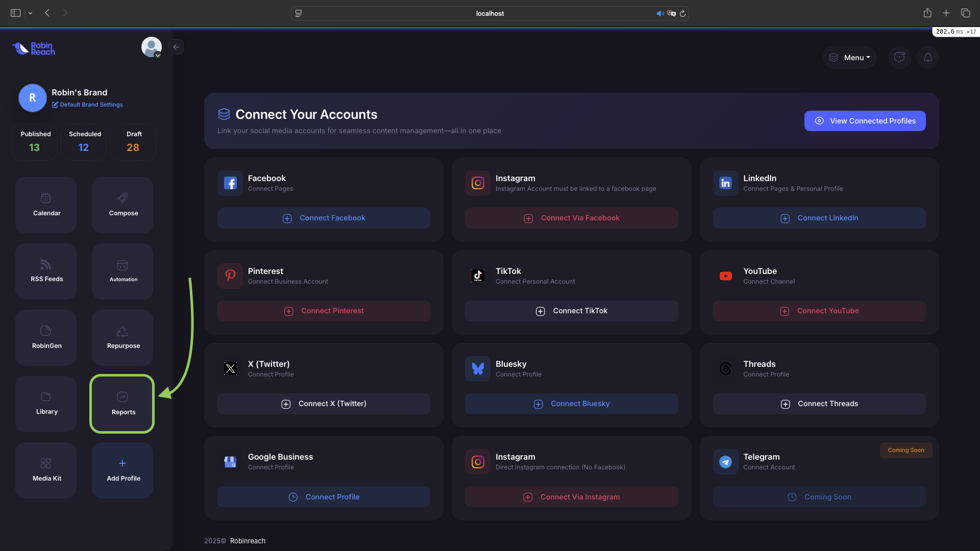
Task: Open RSS Feeds from sidebar
Action: click(x=46, y=271)
